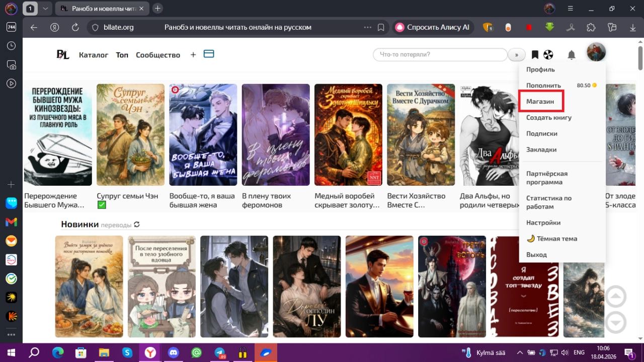Open Закладки from the user menu

tap(541, 150)
